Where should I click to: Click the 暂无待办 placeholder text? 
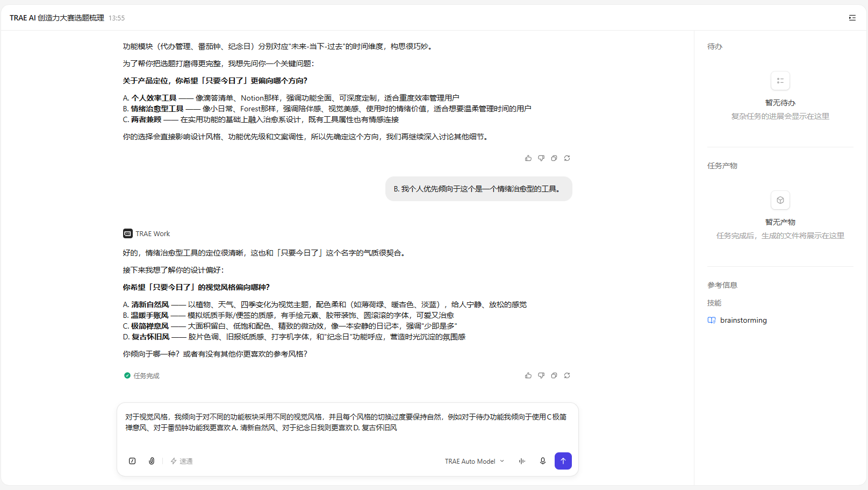pos(780,103)
